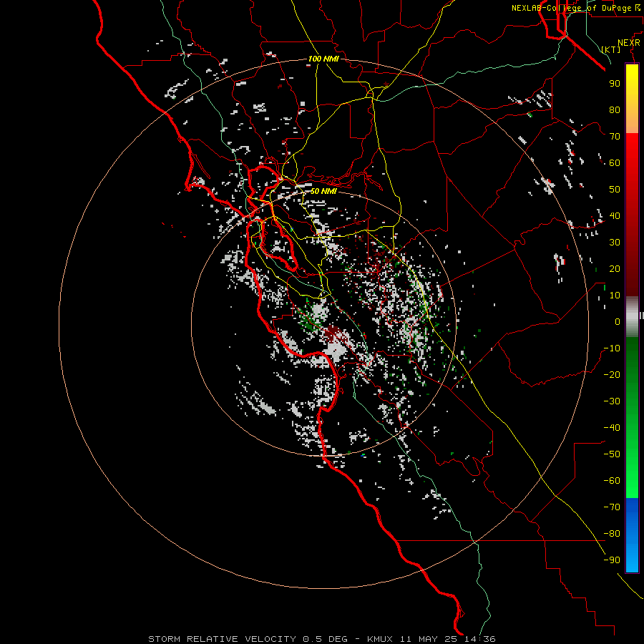Click the 0 value on the velocity legend
644x644 pixels.
tap(618, 321)
